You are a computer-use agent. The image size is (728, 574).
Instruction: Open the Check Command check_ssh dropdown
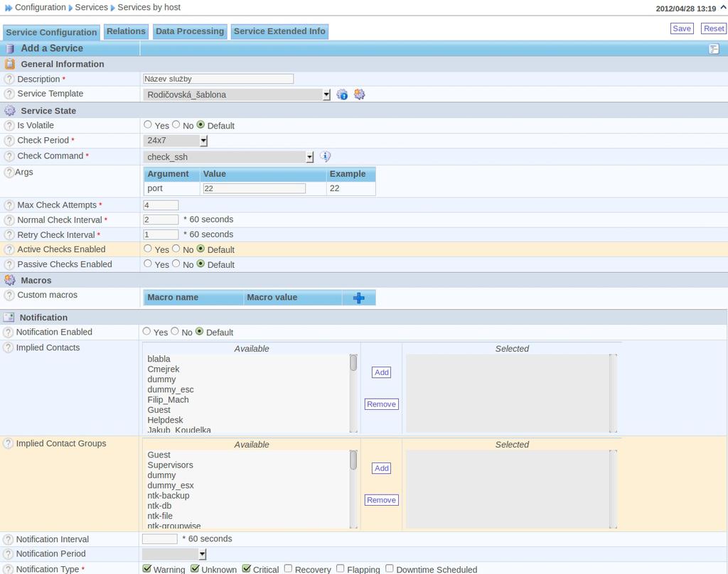(228, 157)
